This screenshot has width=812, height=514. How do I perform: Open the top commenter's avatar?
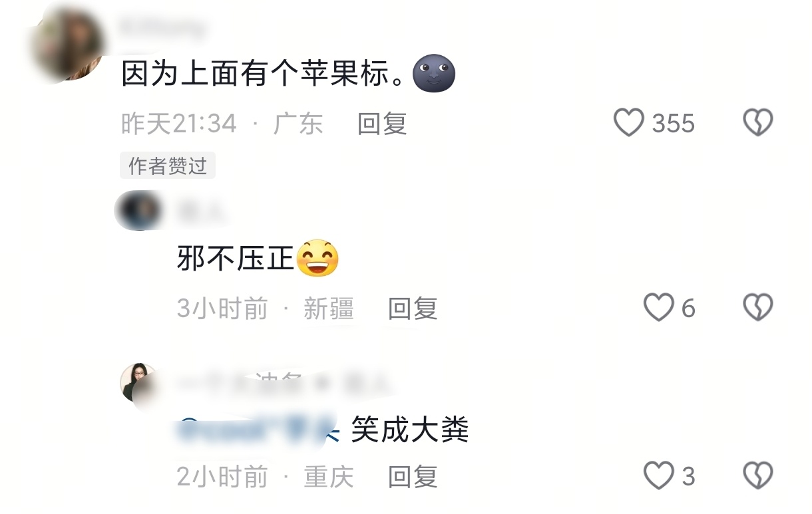[67, 45]
